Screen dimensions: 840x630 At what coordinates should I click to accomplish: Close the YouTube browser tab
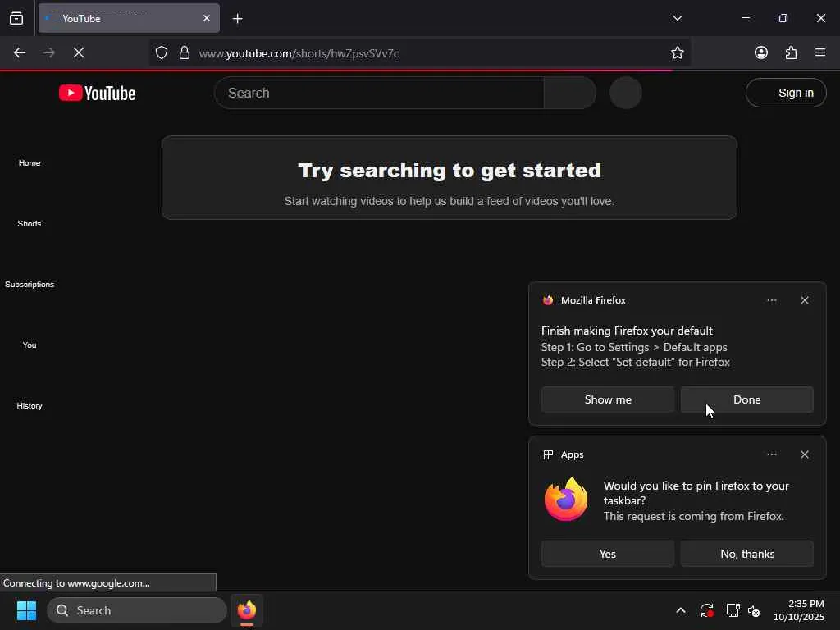tap(206, 18)
